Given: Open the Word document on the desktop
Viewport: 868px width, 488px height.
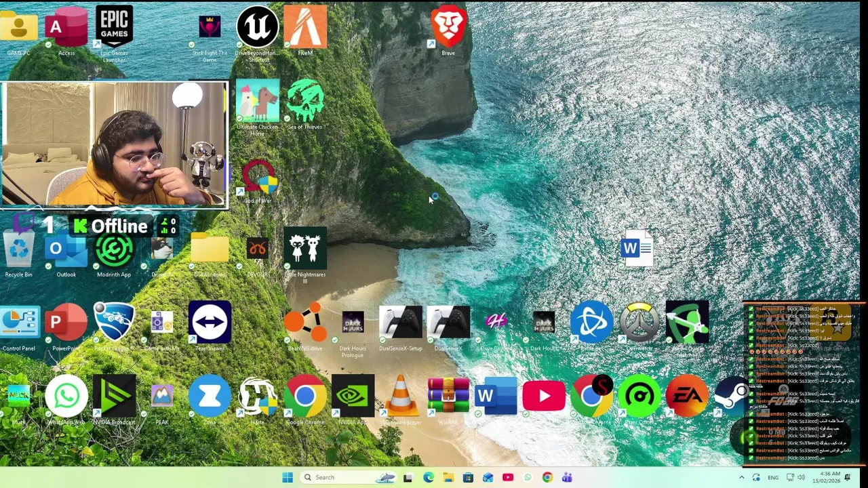Looking at the screenshot, I should (x=637, y=249).
